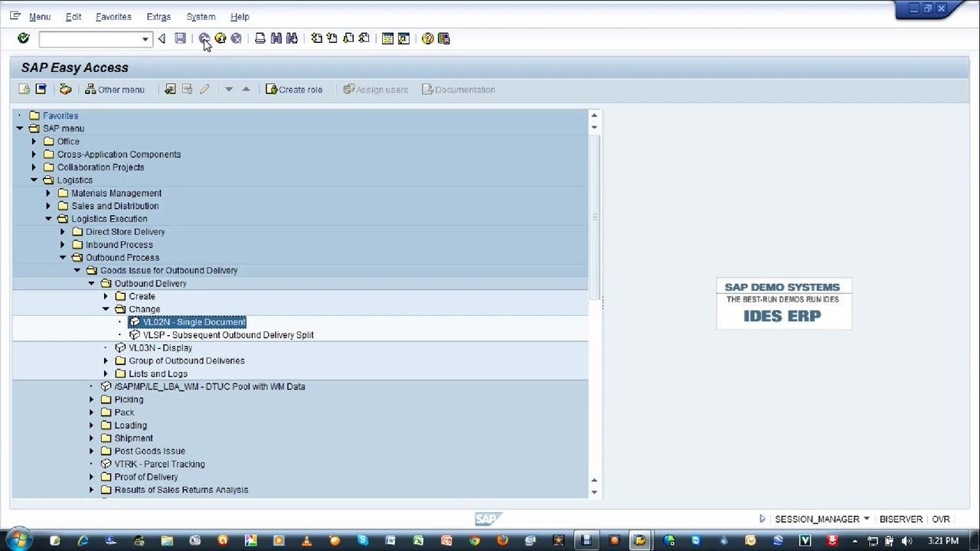This screenshot has width=980, height=551.
Task: Expand the Create folder under Outbound Delivery
Action: [106, 296]
